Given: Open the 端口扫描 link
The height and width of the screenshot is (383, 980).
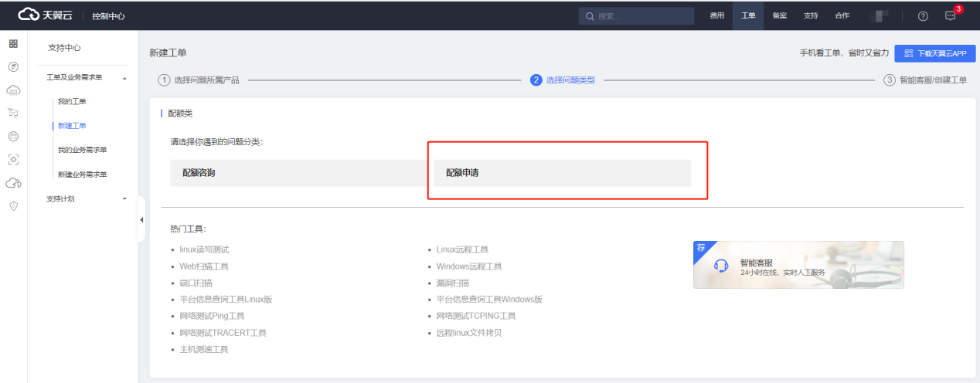Looking at the screenshot, I should click(196, 283).
